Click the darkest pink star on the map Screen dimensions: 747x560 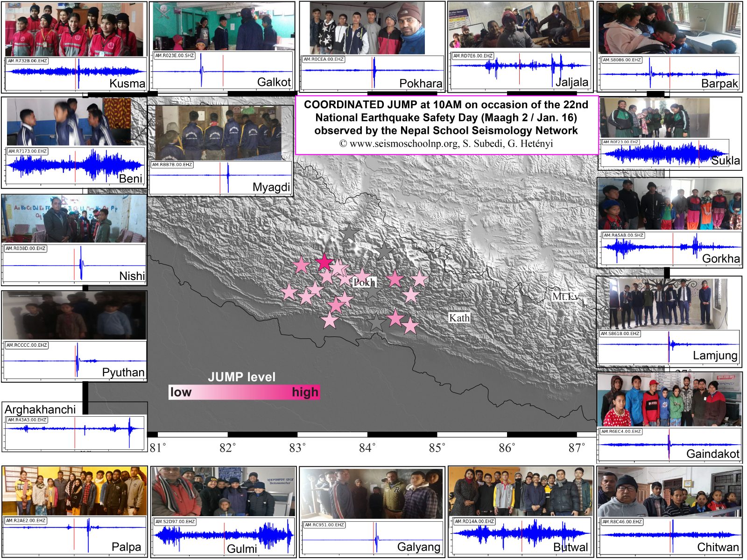click(324, 262)
